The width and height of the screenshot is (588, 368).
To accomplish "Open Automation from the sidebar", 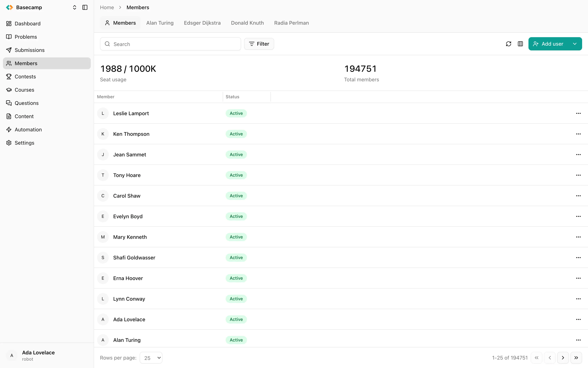I will coord(47,130).
